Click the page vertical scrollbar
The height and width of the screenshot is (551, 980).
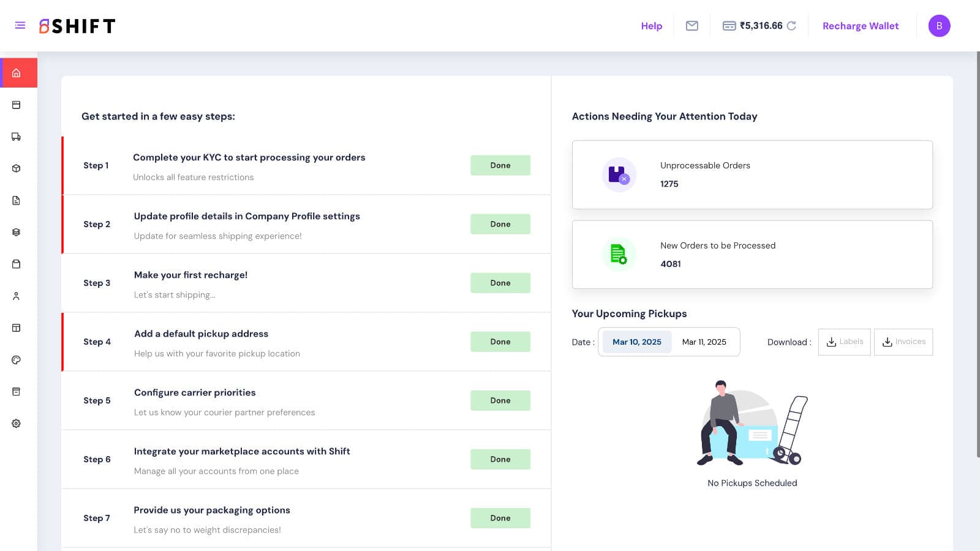tap(978, 254)
